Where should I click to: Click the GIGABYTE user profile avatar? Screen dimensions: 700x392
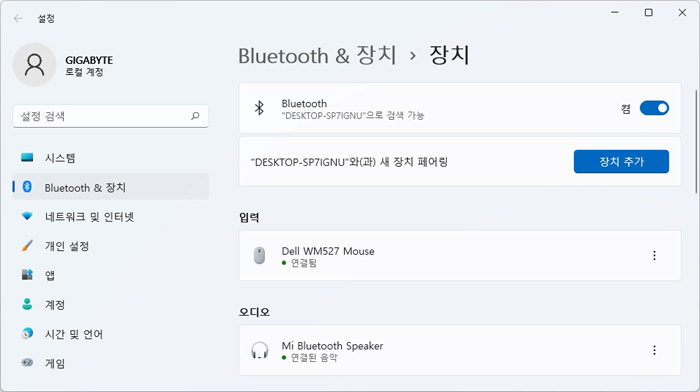[34, 65]
